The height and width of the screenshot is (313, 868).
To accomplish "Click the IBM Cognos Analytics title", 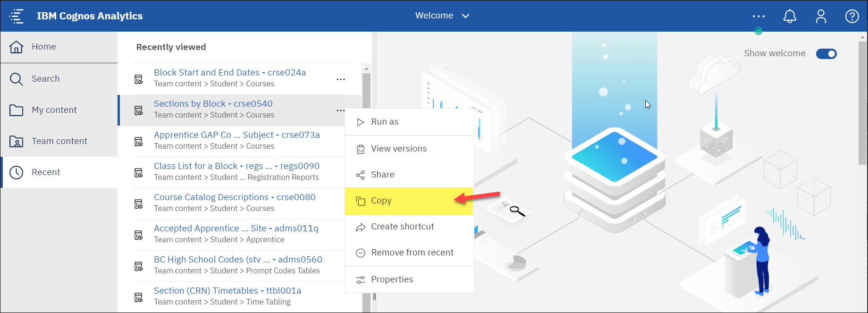I will [x=90, y=16].
